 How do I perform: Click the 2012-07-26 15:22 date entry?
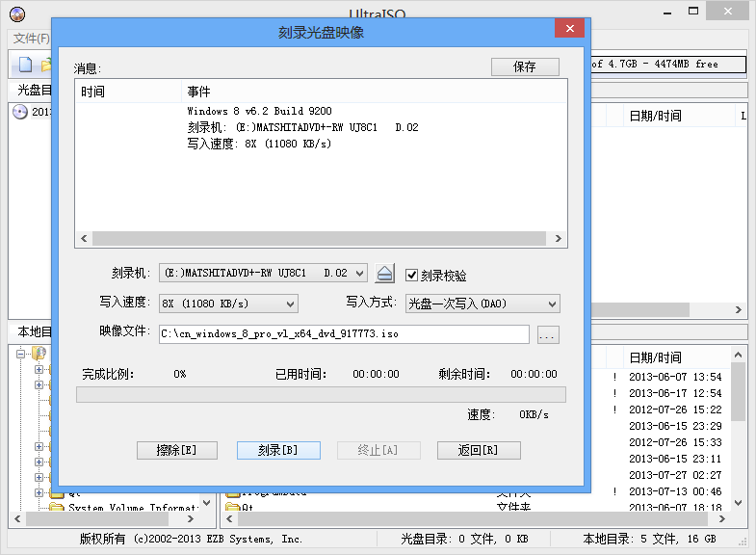pyautogui.click(x=675, y=410)
